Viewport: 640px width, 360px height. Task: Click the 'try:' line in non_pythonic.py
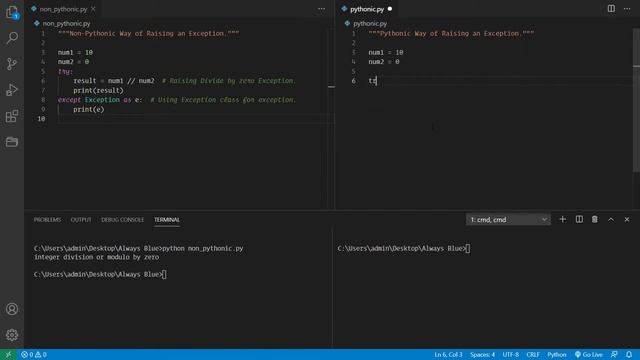tap(65, 71)
